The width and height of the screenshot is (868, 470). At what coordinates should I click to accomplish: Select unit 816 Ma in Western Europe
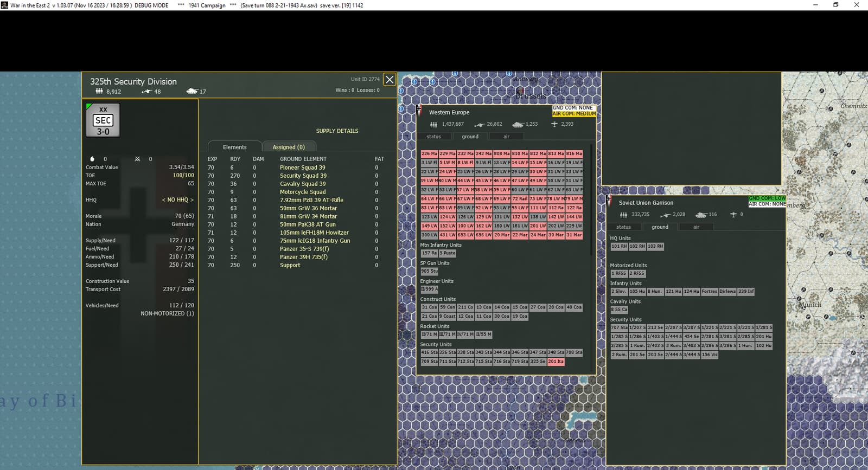574,153
